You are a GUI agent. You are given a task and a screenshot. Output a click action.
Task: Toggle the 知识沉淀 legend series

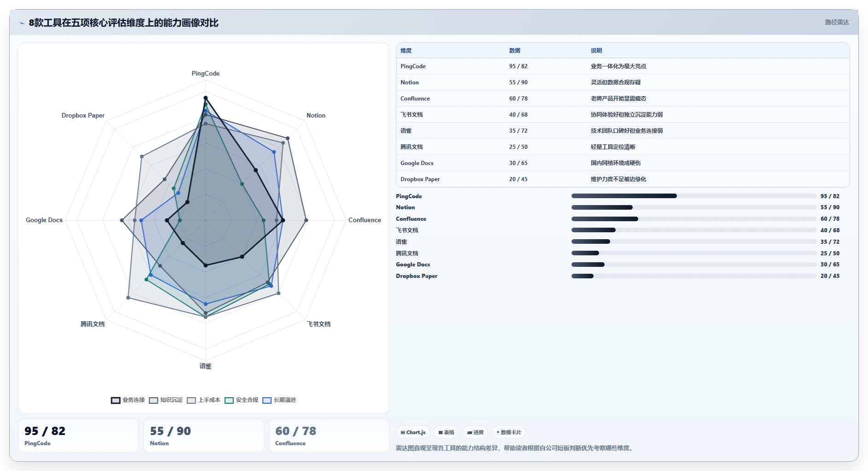166,400
